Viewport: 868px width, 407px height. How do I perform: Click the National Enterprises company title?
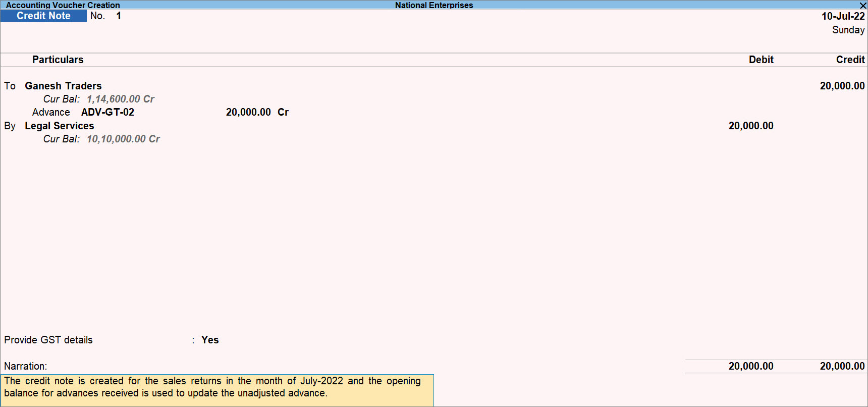(x=434, y=5)
